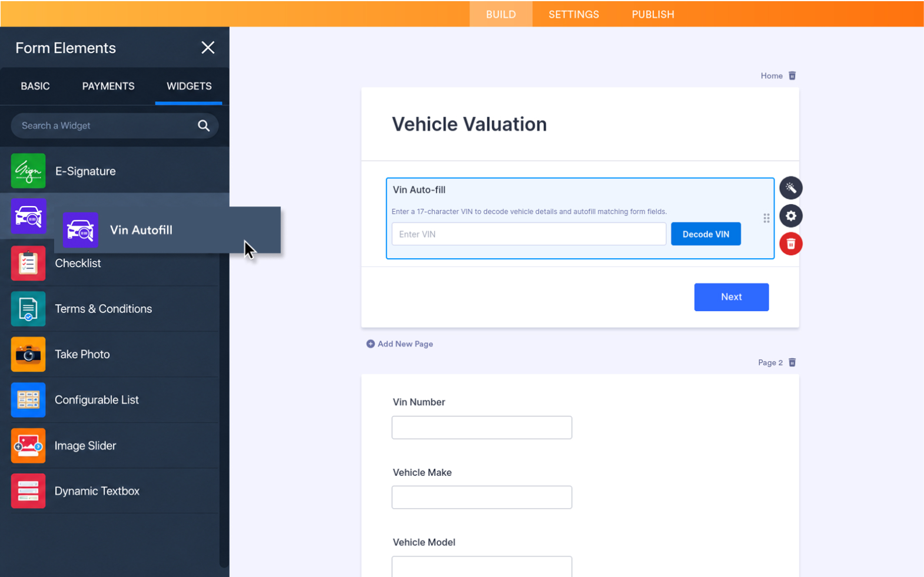
Task: Click the Decode VIN button
Action: coord(706,234)
